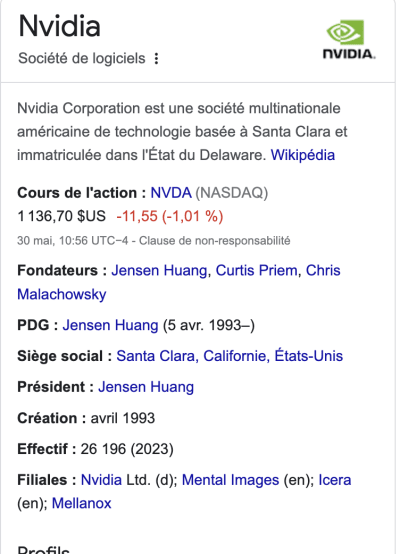Open Santa Clara, Californie headquarters link
The width and height of the screenshot is (400, 554).
(x=230, y=356)
